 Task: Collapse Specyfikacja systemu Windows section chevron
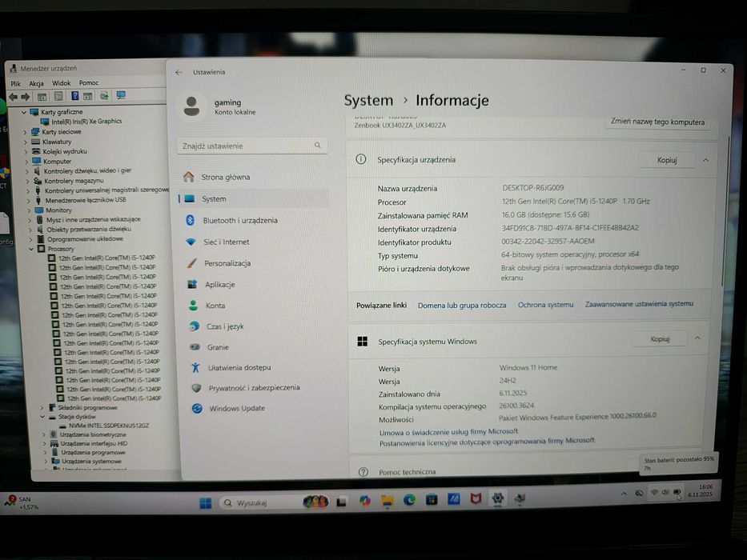point(697,338)
